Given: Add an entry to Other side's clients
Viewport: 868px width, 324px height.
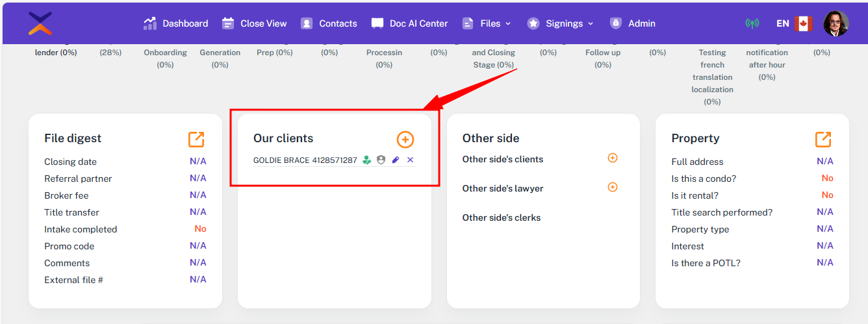Looking at the screenshot, I should click(612, 158).
